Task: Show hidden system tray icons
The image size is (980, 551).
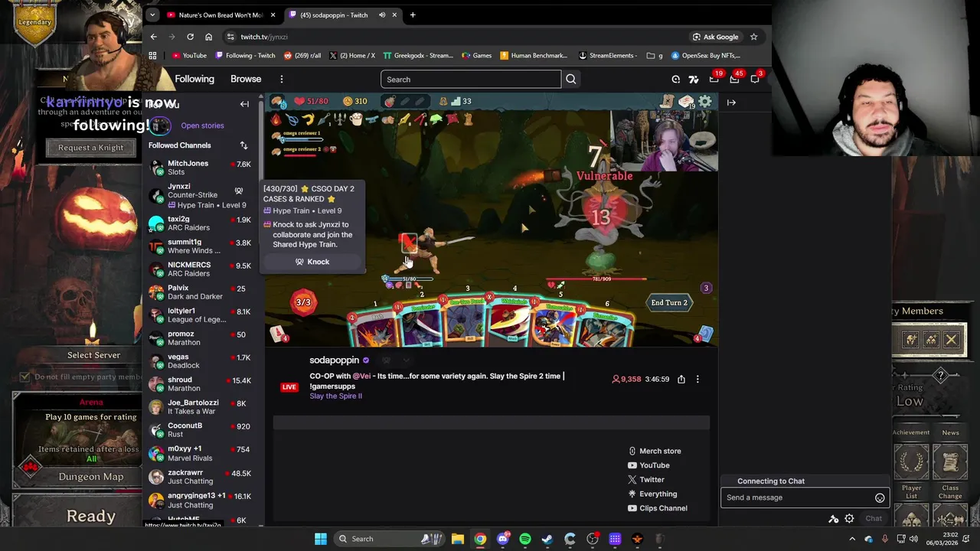Action: pyautogui.click(x=853, y=539)
